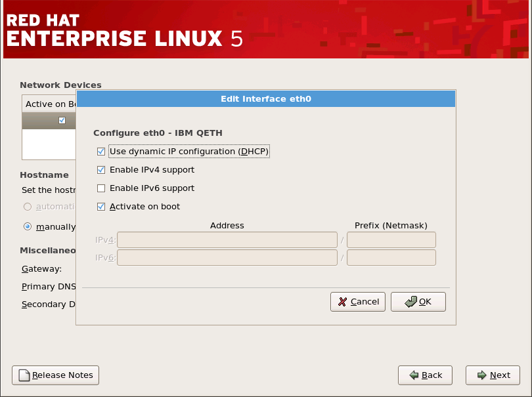Image resolution: width=532 pixels, height=397 pixels.
Task: Confirm interface settings with OK
Action: coord(418,302)
